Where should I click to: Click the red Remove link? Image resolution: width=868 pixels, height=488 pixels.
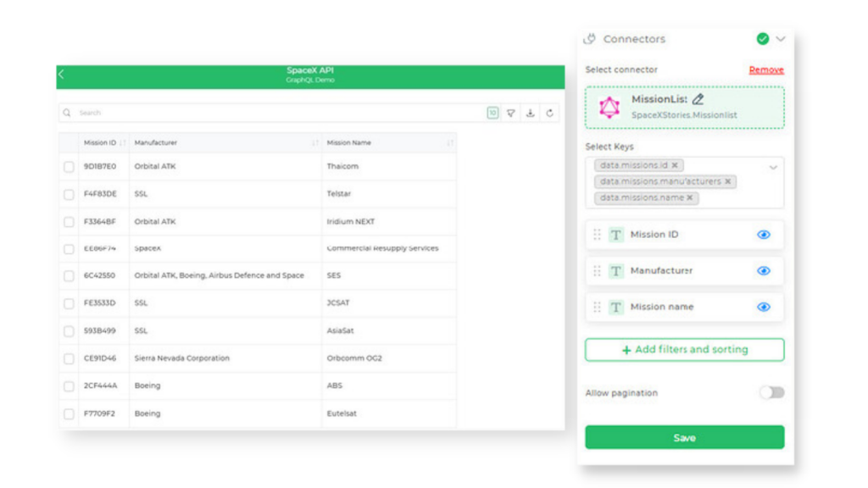coord(766,70)
